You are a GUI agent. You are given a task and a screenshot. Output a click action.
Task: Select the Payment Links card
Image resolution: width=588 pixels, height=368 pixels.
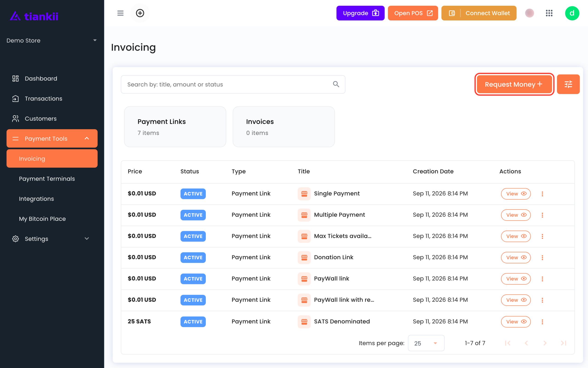(175, 126)
